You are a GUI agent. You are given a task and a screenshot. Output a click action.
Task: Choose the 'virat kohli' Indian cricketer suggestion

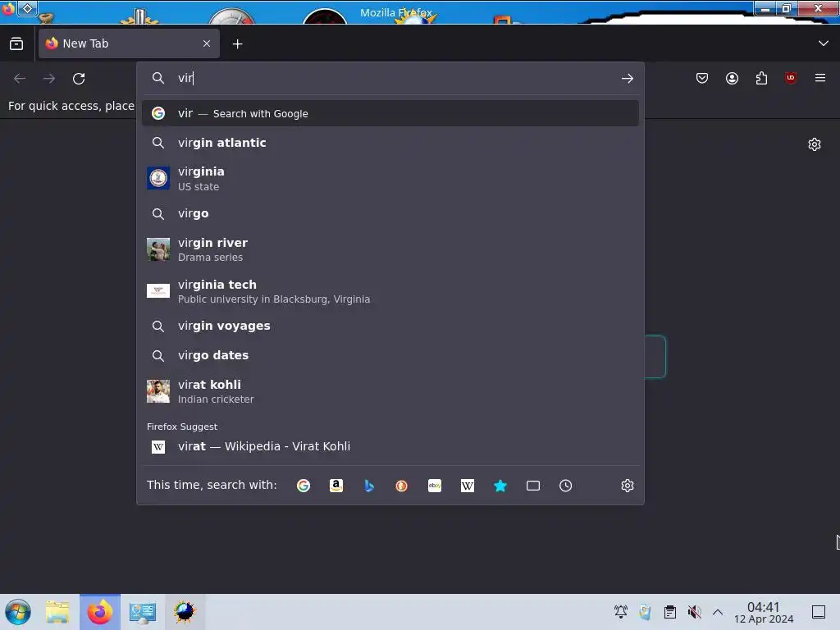click(390, 391)
